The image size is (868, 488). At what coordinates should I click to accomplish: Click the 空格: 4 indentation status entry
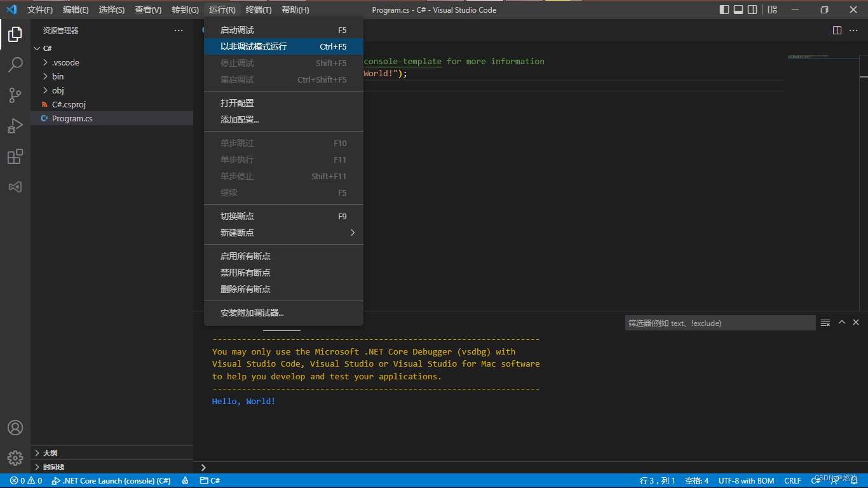tap(697, 481)
